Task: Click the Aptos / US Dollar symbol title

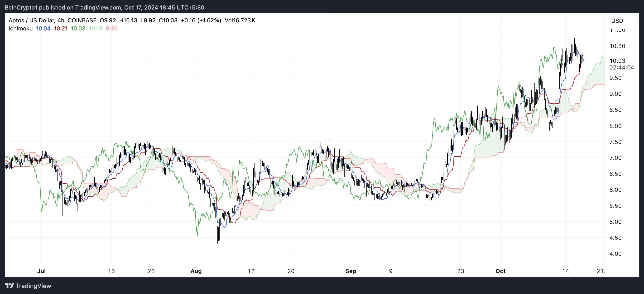Action: 31,20
